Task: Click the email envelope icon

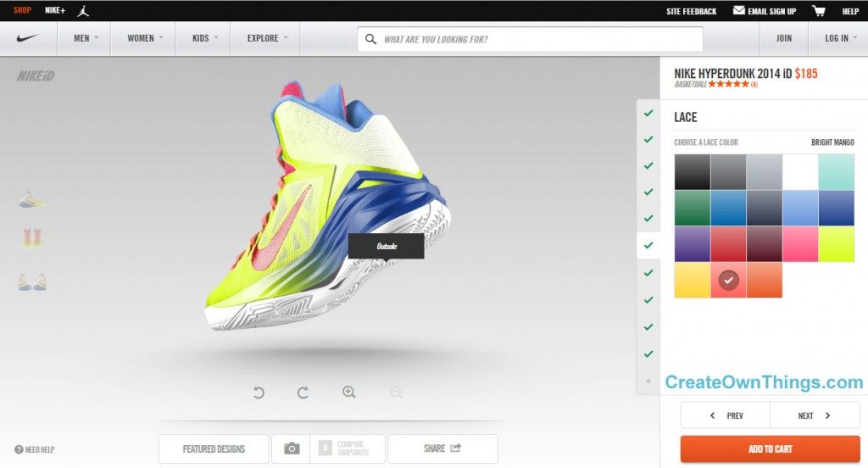Action: [x=738, y=10]
